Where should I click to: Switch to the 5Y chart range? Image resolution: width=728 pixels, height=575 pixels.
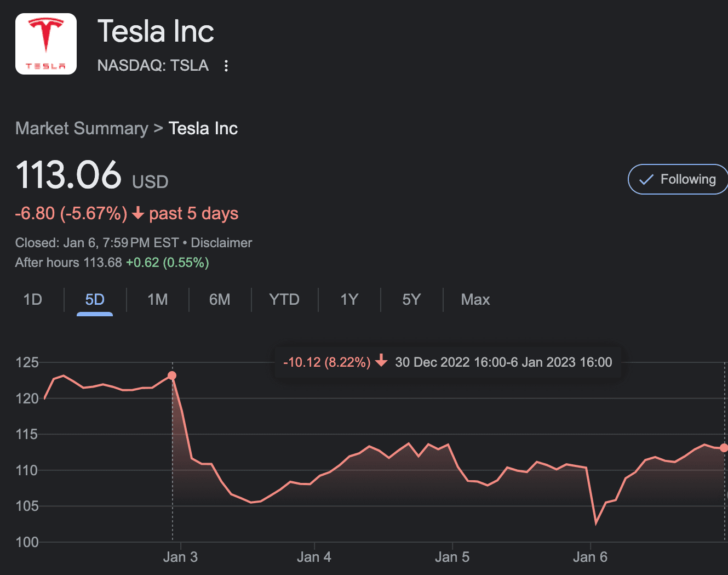411,299
